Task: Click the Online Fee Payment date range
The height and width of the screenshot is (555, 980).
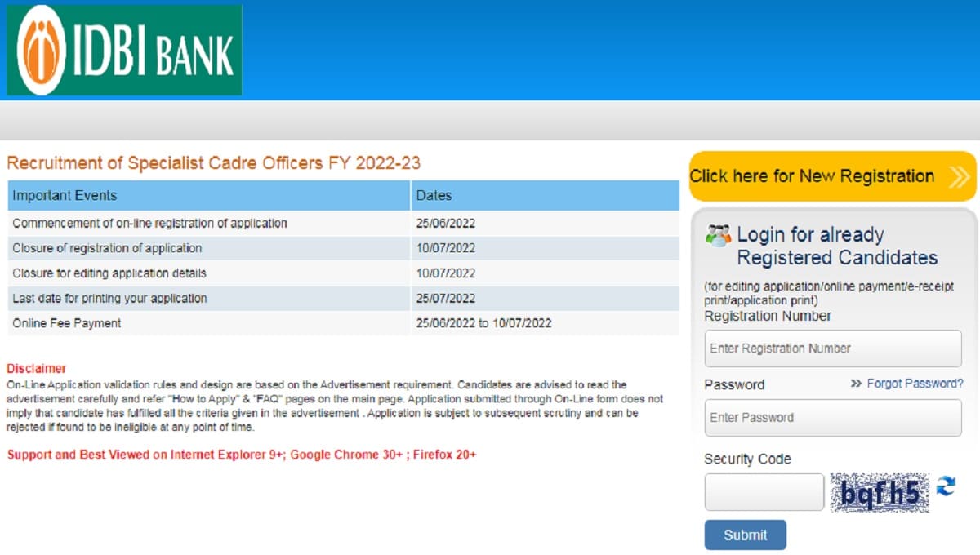Action: 483,323
